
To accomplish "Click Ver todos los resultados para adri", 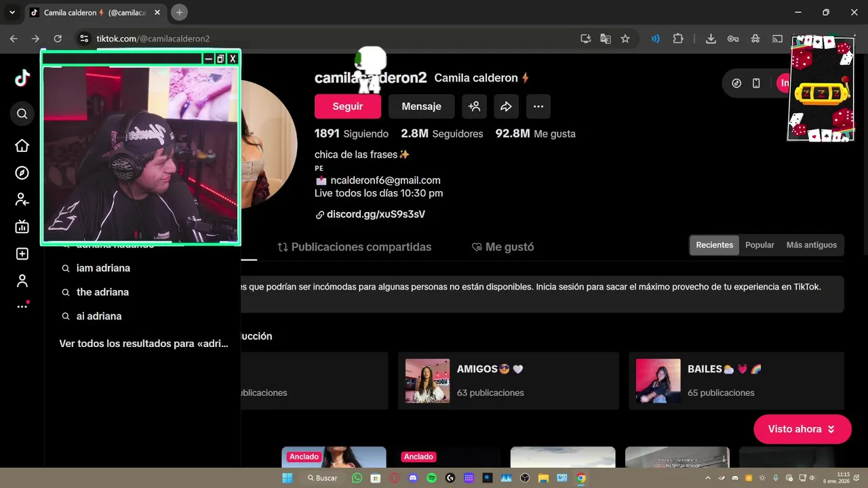I will coord(144,344).
